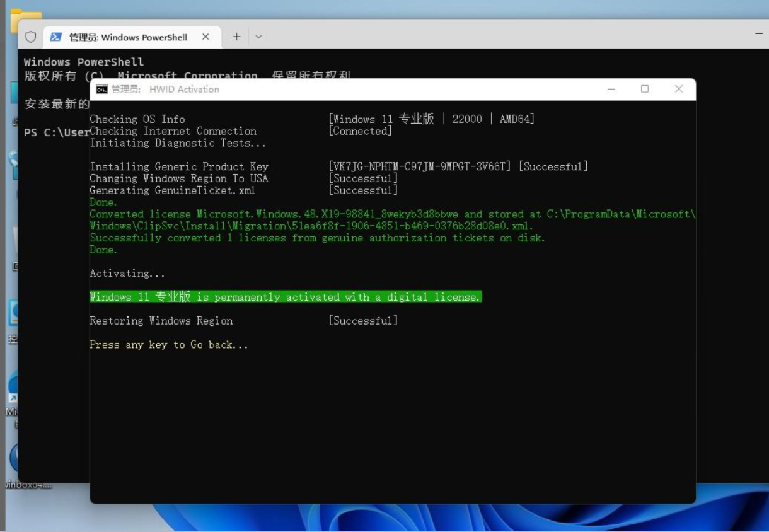
Task: Click the green highlighted permanently activated message
Action: click(286, 297)
